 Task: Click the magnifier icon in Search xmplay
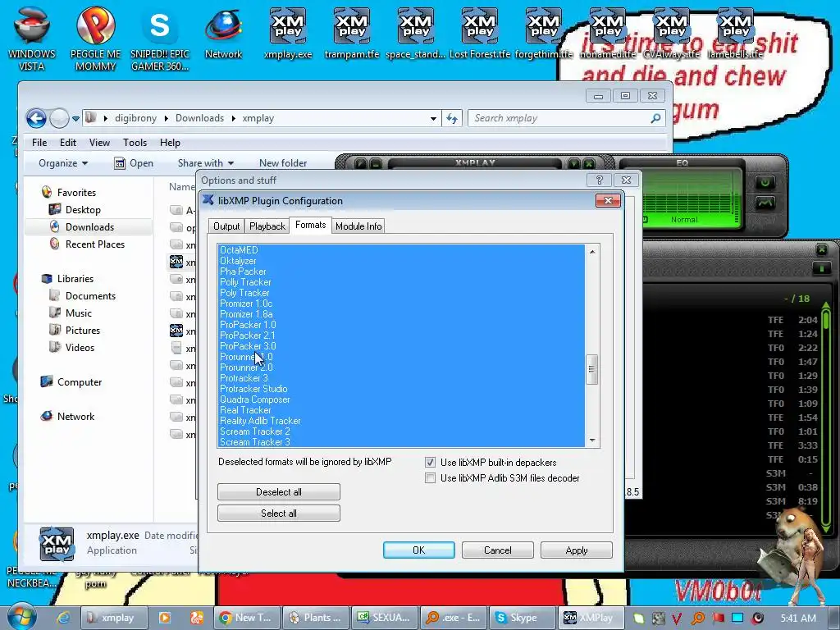(x=655, y=118)
